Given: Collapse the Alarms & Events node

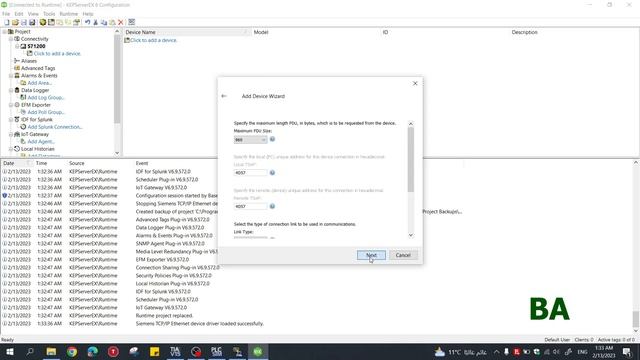Looking at the screenshot, I should pos(11,76).
